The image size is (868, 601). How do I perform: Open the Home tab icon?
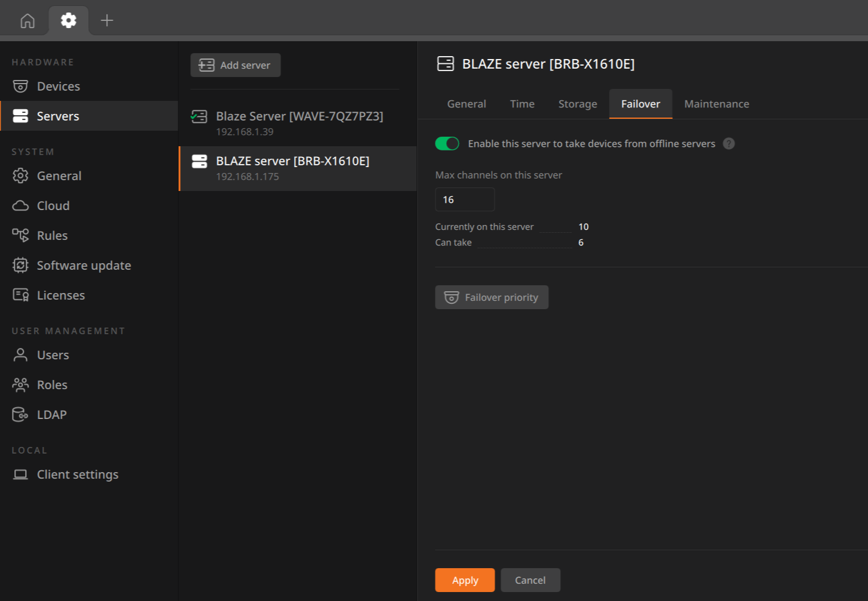[27, 21]
